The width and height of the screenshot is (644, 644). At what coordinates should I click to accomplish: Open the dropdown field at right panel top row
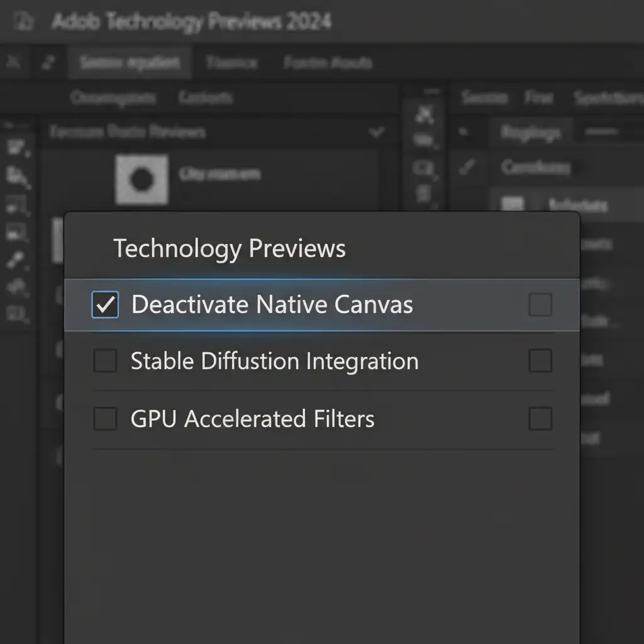[x=530, y=133]
